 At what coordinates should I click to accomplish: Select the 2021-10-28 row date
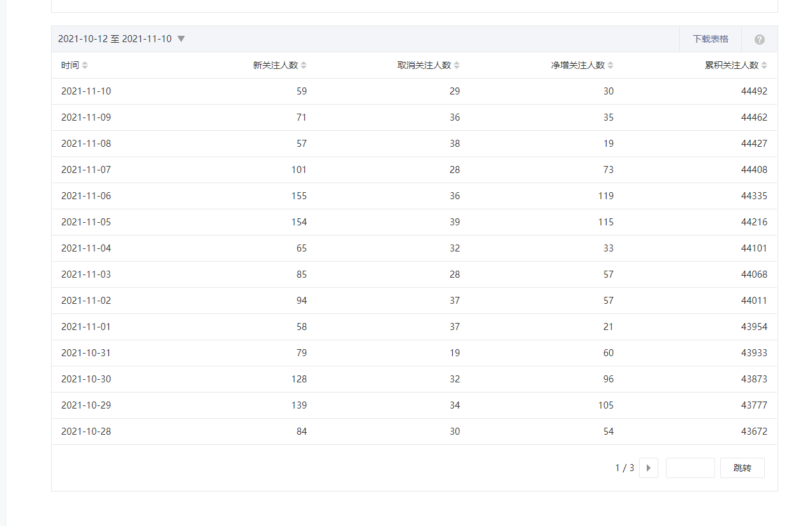pyautogui.click(x=86, y=432)
